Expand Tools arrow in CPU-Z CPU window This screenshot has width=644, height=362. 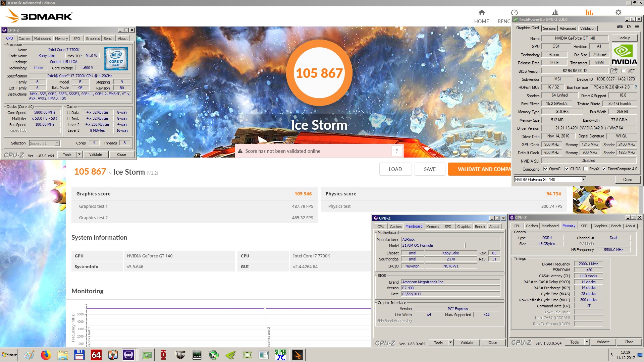[79, 155]
